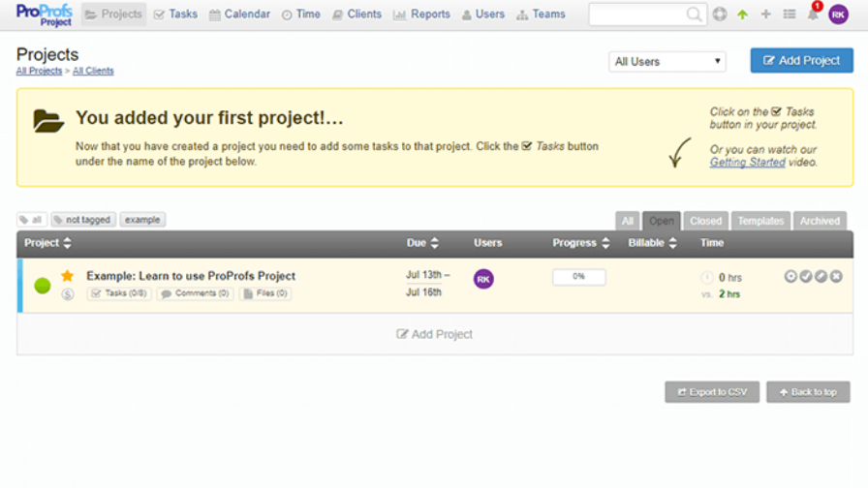Sort by Progress column arrows
This screenshot has width=868, height=488.
coord(605,243)
